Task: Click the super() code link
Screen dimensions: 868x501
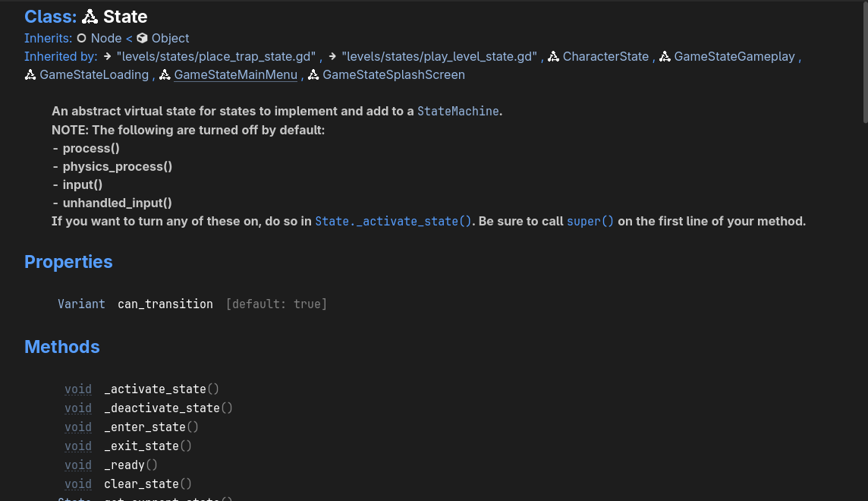Action: coord(590,222)
